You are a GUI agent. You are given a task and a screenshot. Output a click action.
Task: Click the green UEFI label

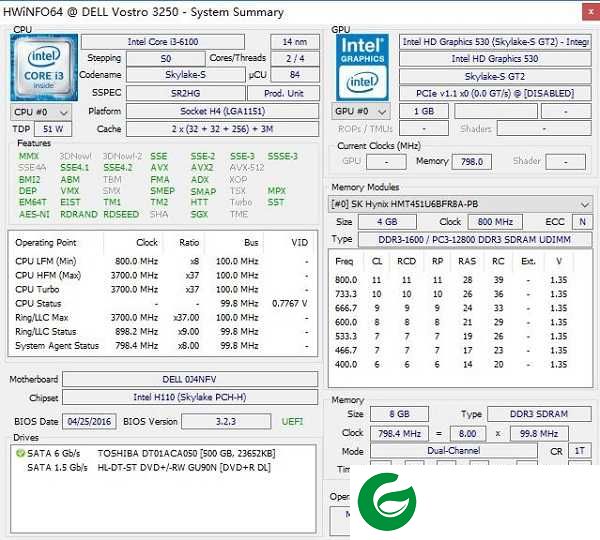(x=292, y=422)
